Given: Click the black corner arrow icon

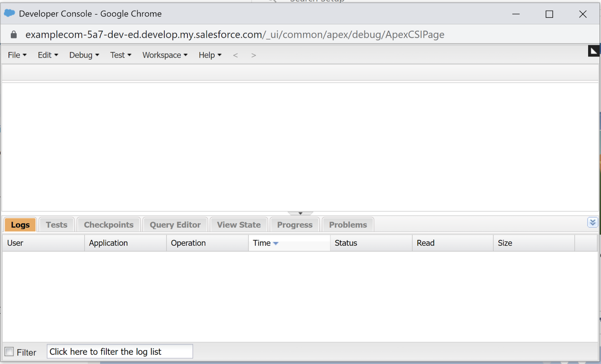Looking at the screenshot, I should coord(593,51).
